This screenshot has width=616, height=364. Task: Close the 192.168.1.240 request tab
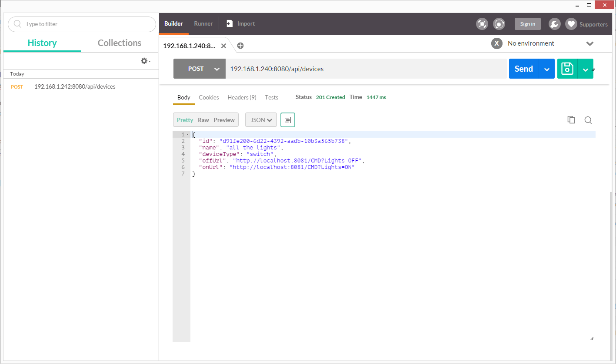pos(223,46)
